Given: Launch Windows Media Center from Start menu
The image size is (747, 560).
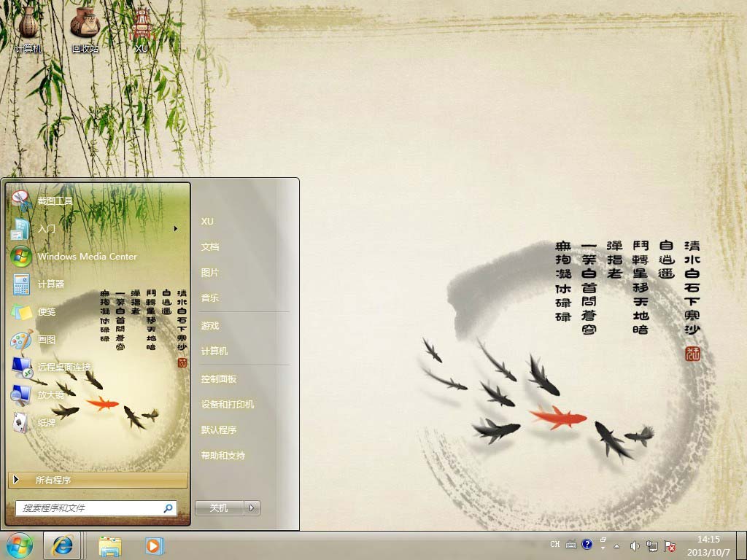Looking at the screenshot, I should click(86, 257).
